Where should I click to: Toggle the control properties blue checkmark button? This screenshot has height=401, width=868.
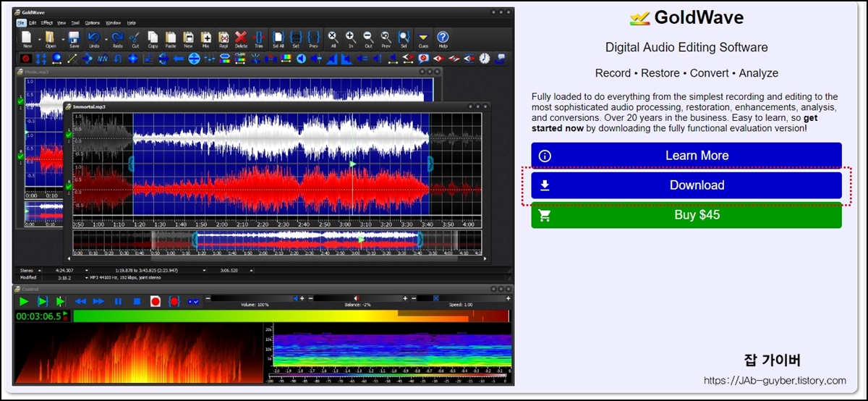point(193,301)
